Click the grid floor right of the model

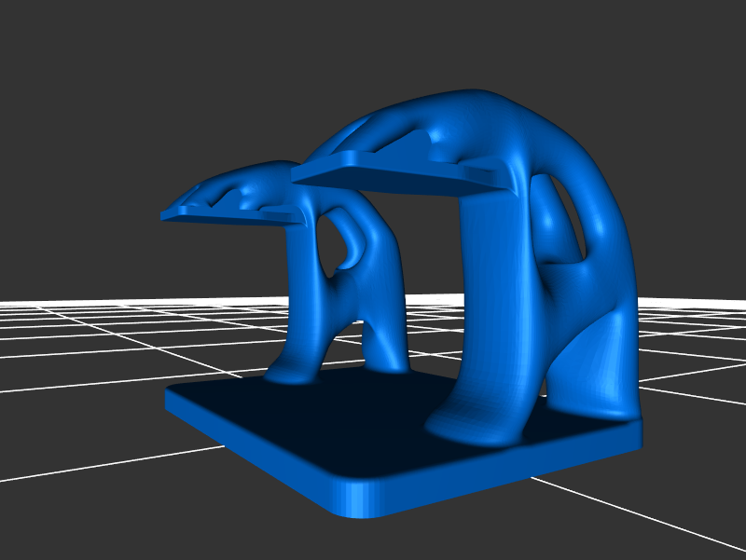tap(695, 373)
